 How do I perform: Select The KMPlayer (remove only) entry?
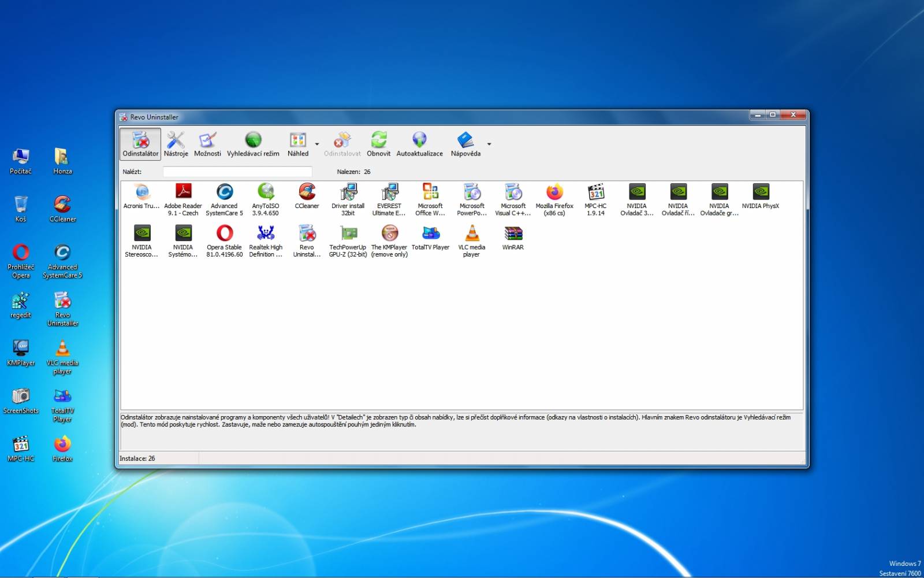pyautogui.click(x=389, y=241)
